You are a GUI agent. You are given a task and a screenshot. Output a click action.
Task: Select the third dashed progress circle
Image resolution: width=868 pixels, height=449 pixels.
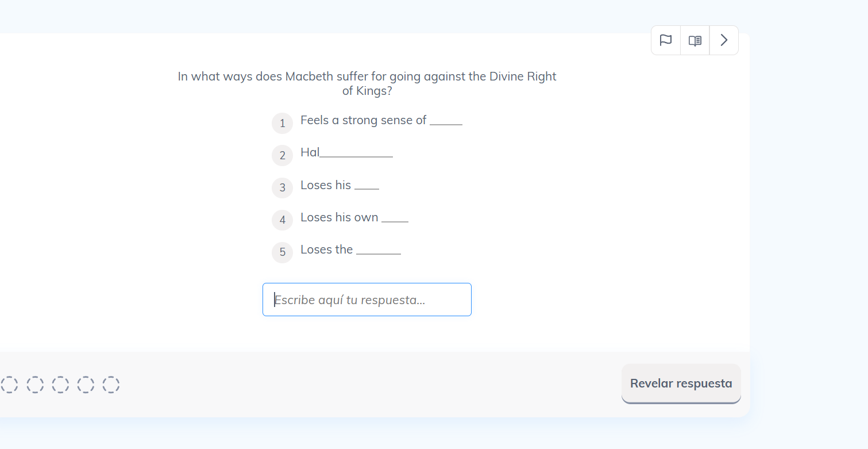pos(60,384)
